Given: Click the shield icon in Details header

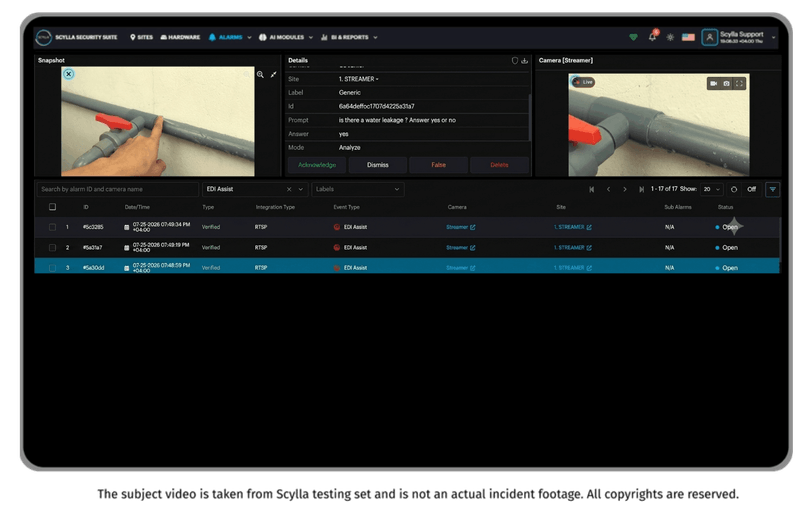Looking at the screenshot, I should [x=515, y=61].
